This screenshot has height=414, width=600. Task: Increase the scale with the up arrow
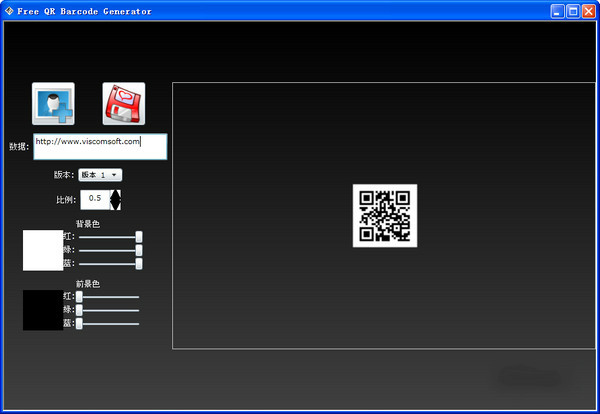pos(116,194)
